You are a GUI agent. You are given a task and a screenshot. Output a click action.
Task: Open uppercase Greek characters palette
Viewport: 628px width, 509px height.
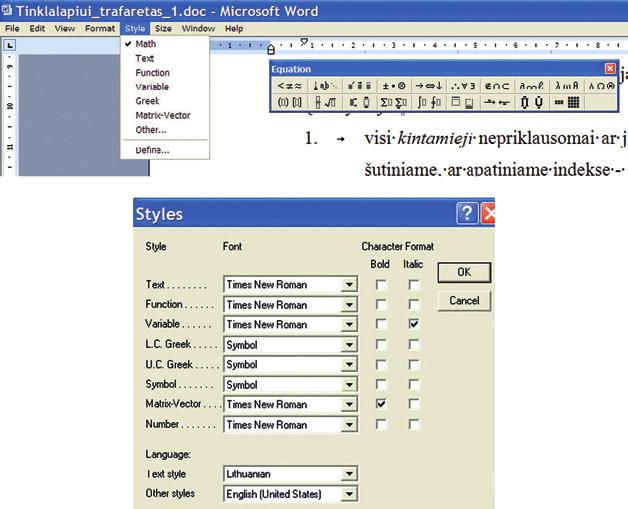pyautogui.click(x=600, y=86)
